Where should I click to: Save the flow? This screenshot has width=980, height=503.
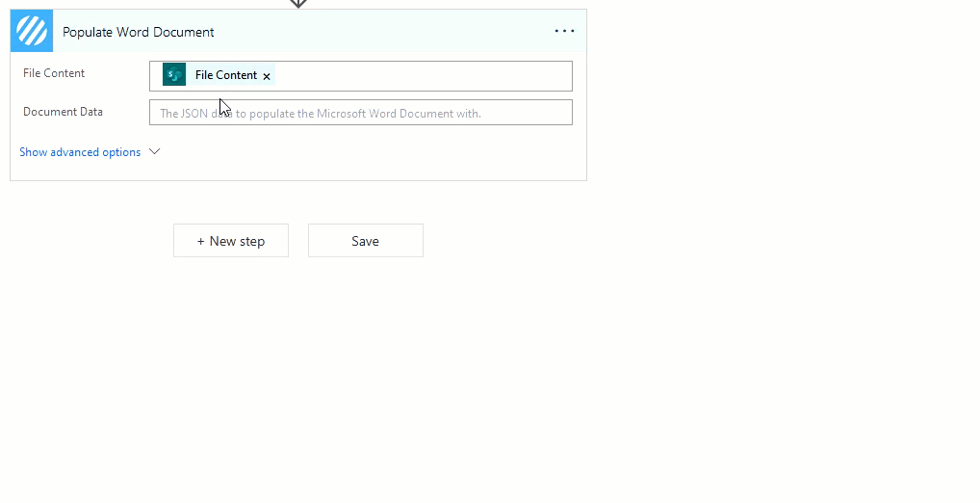click(366, 241)
